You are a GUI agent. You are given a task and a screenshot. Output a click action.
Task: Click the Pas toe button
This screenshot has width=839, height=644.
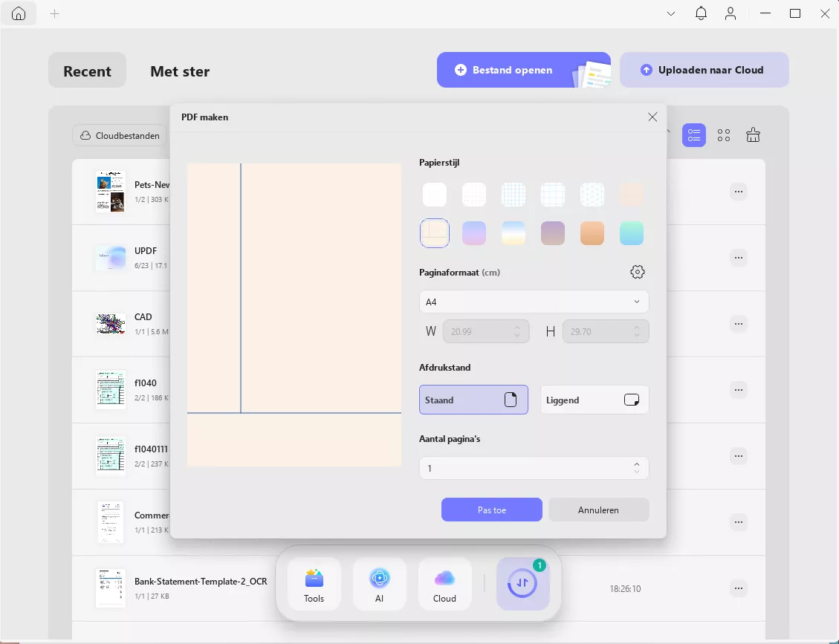(x=492, y=510)
